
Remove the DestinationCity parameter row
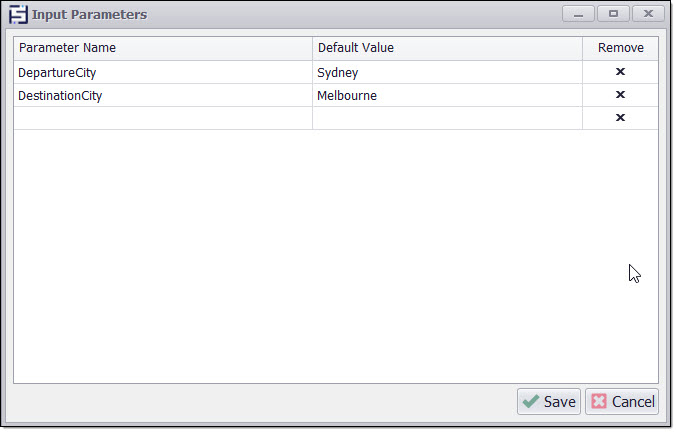[x=620, y=95]
